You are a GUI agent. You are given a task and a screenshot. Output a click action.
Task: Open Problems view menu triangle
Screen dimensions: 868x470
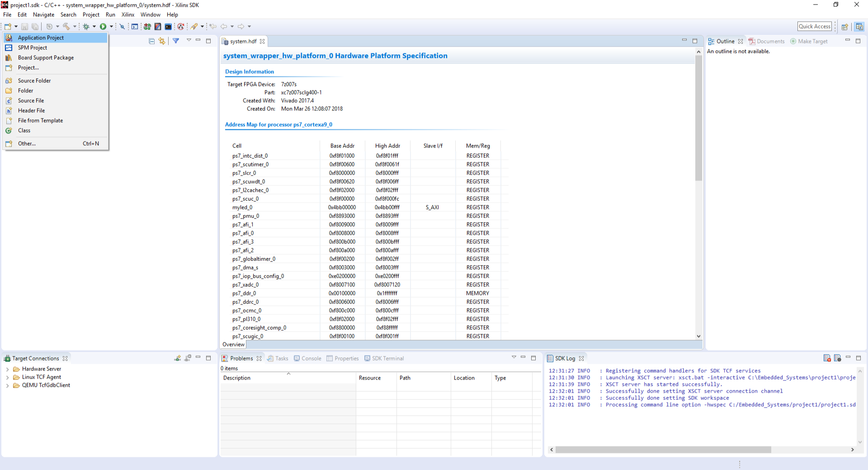514,357
